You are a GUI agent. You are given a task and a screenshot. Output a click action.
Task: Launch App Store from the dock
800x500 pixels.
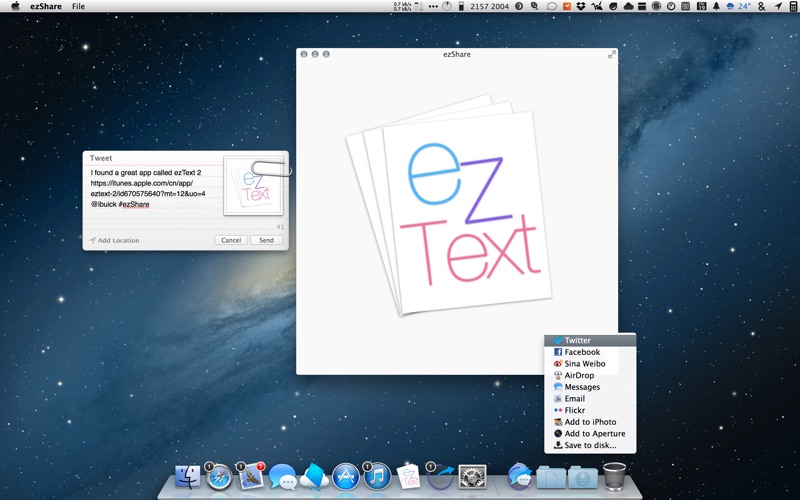[x=345, y=477]
